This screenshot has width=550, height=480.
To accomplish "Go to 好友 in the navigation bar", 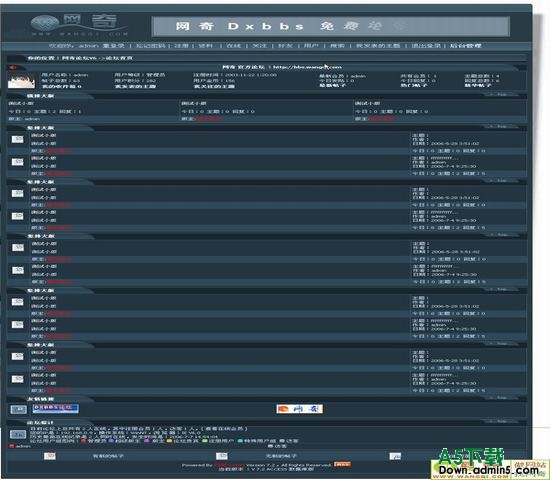I will click(285, 46).
